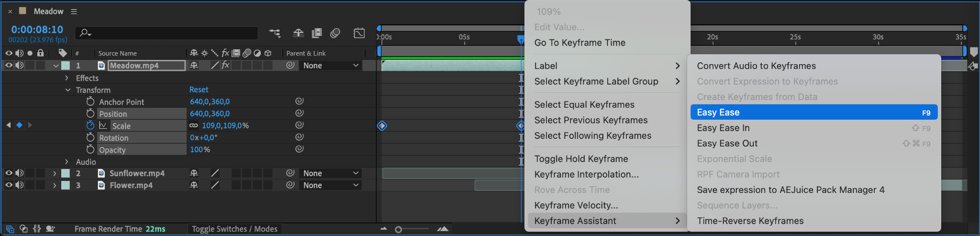Click the zoom-in mountains icon in timeline

click(443, 229)
